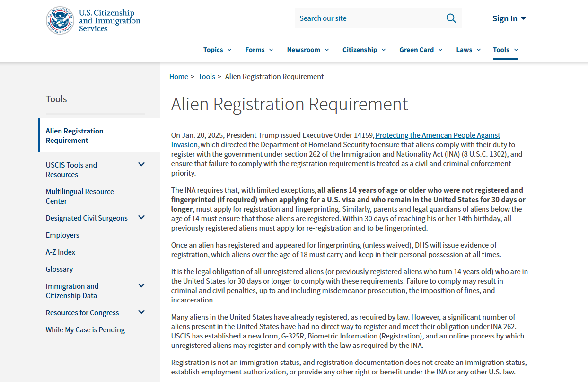Screen dimensions: 588x382
Task: Select Employers in the sidebar
Action: pyautogui.click(x=62, y=235)
